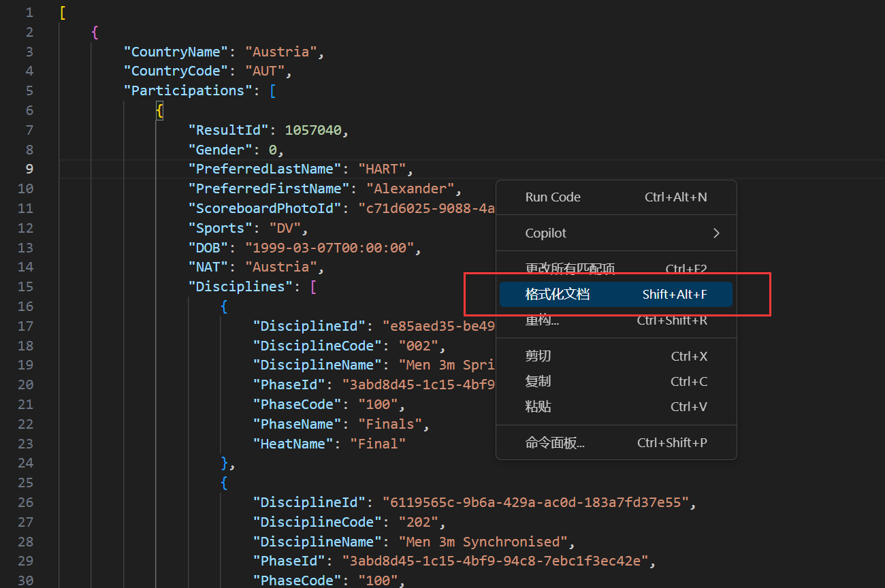Click the "Disciplines" key
This screenshot has height=588, width=885.
pos(241,287)
